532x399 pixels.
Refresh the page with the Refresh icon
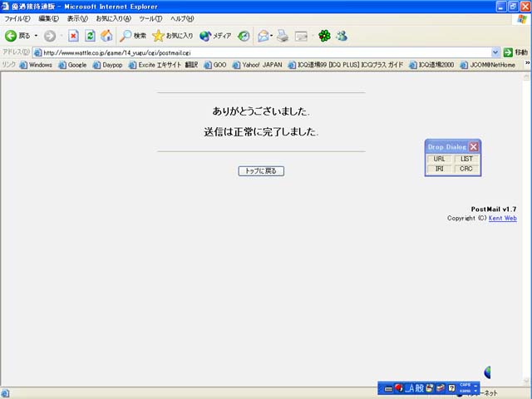click(90, 36)
